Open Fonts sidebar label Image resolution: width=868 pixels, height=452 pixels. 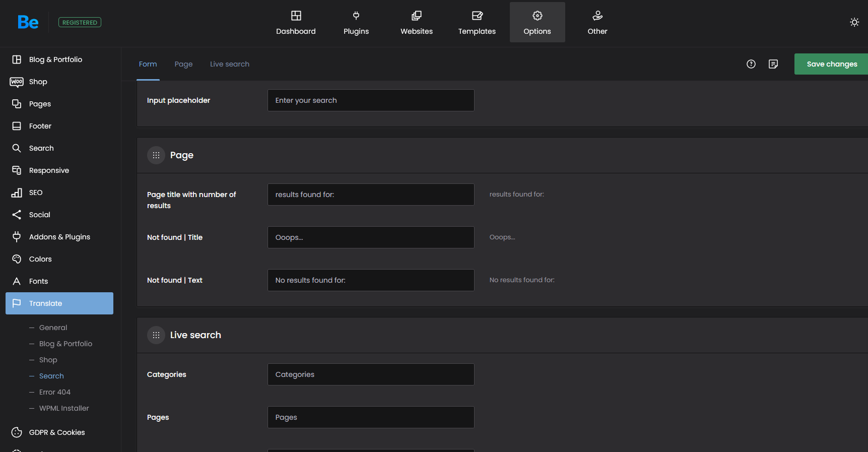coord(38,281)
